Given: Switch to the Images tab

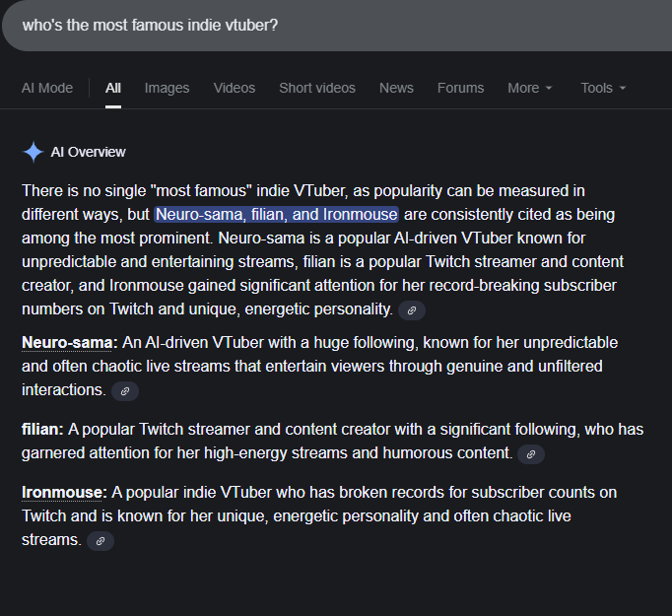Looking at the screenshot, I should pos(167,88).
